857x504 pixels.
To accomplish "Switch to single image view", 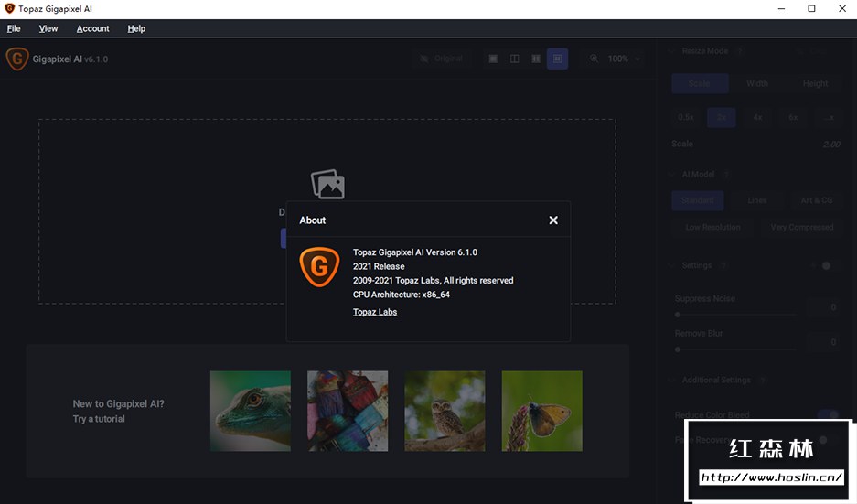I will click(x=493, y=59).
